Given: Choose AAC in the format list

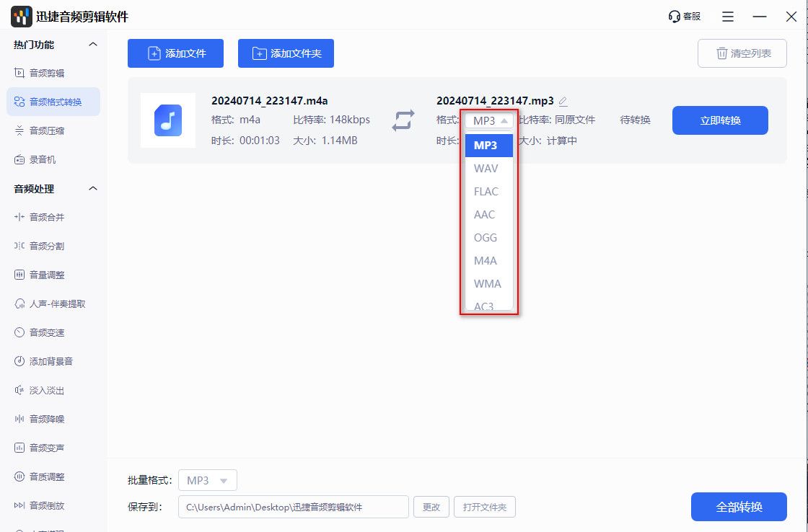Looking at the screenshot, I should point(489,215).
